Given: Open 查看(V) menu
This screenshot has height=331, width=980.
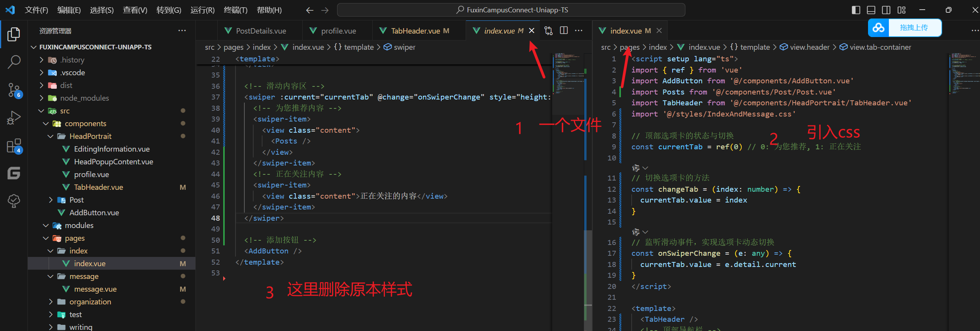Looking at the screenshot, I should pos(135,10).
